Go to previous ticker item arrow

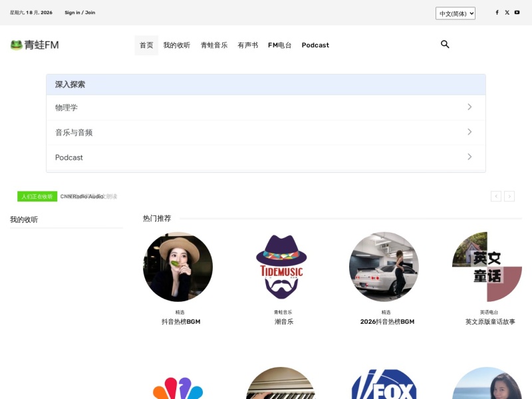496,196
